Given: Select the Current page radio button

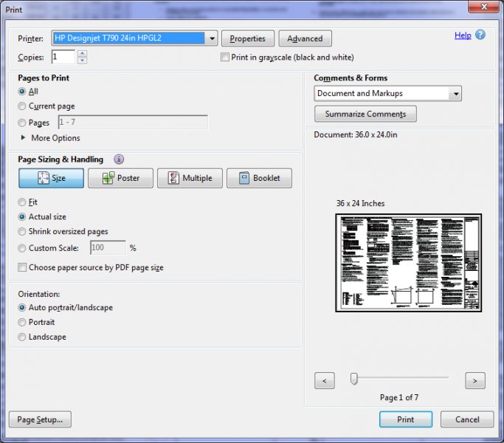Looking at the screenshot, I should click(22, 106).
